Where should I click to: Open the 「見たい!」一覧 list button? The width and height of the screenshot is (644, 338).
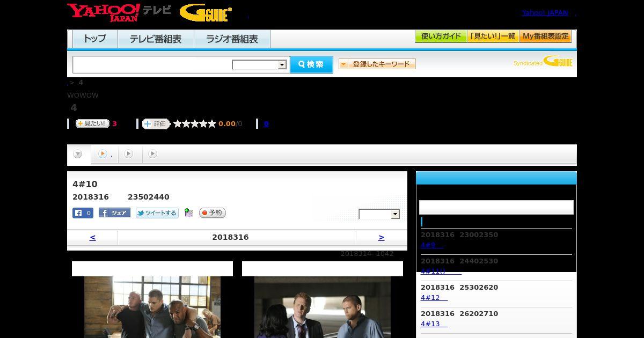point(493,36)
